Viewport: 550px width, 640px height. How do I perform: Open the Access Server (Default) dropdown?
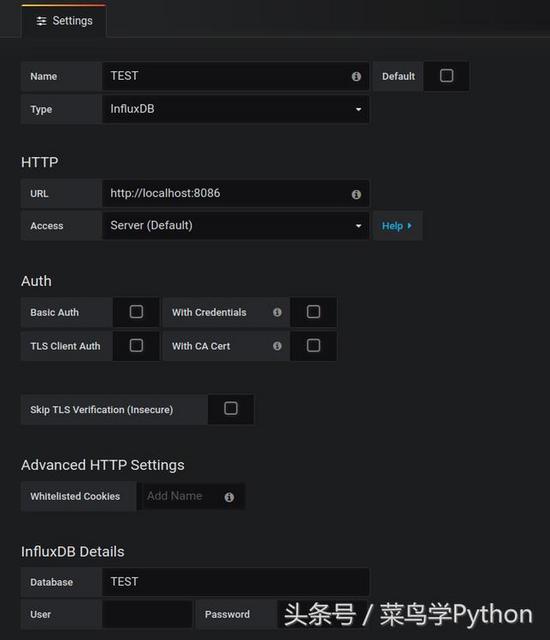point(235,225)
